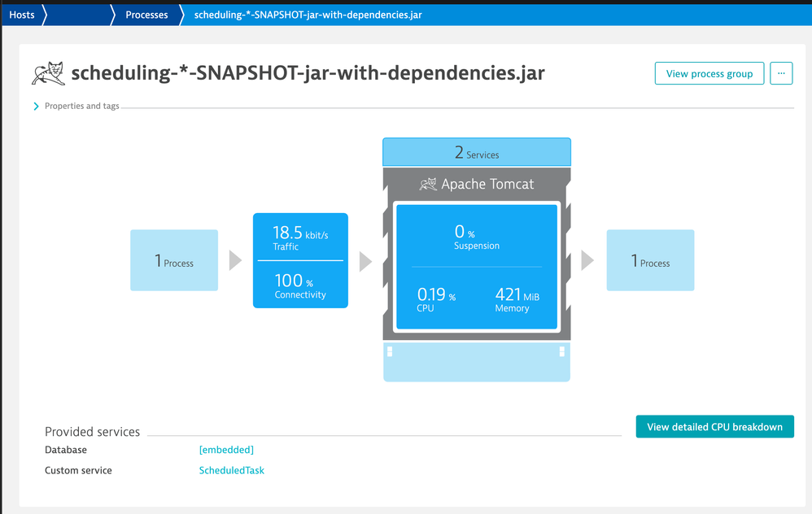
Task: Select the 18.5 kbit/s Traffic metric
Action: (x=300, y=237)
